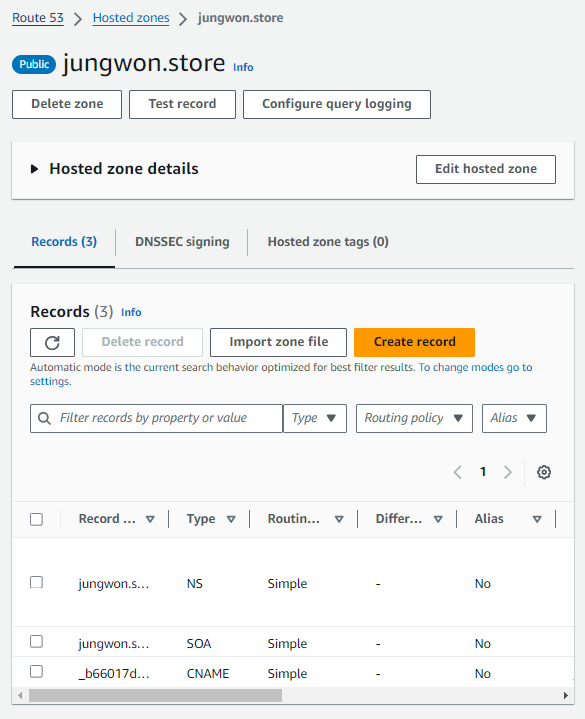Switch to DNSSEC signing tab
Viewport: 585px width, 719px height.
[182, 242]
